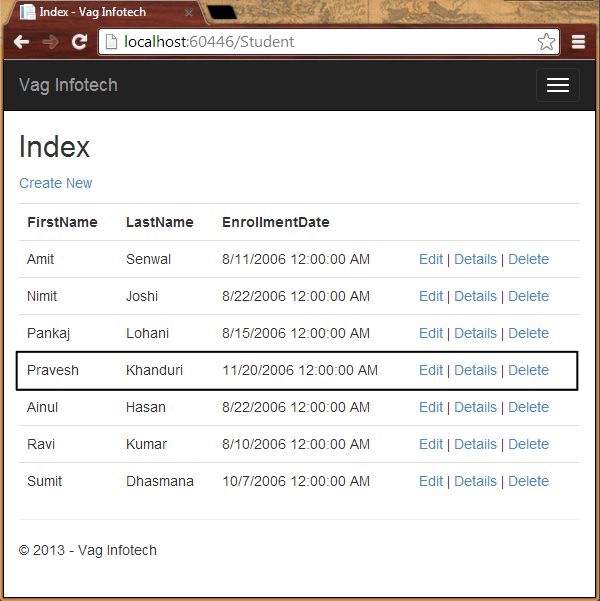Reload the page with the refresh icon

(x=79, y=41)
